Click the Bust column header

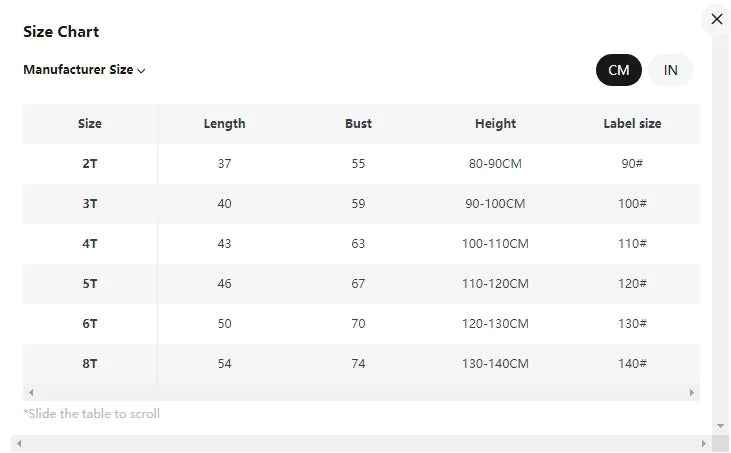[358, 124]
